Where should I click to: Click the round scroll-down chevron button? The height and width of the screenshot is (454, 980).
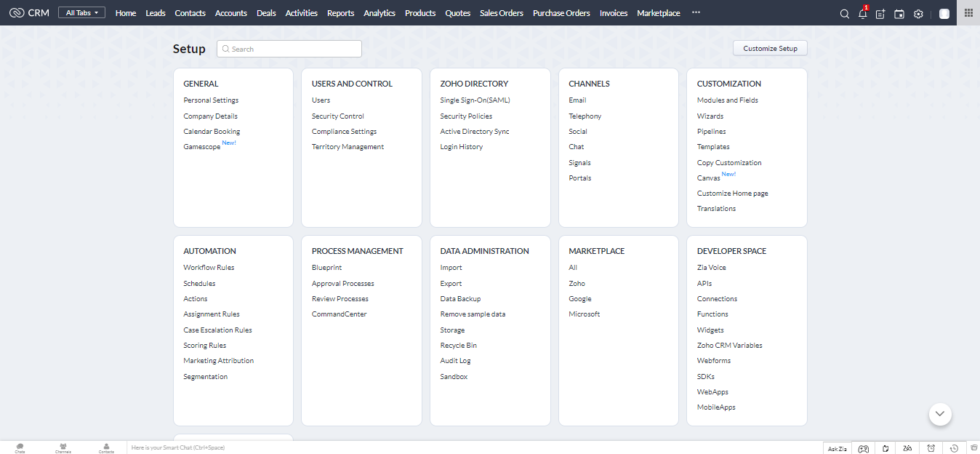pyautogui.click(x=940, y=413)
